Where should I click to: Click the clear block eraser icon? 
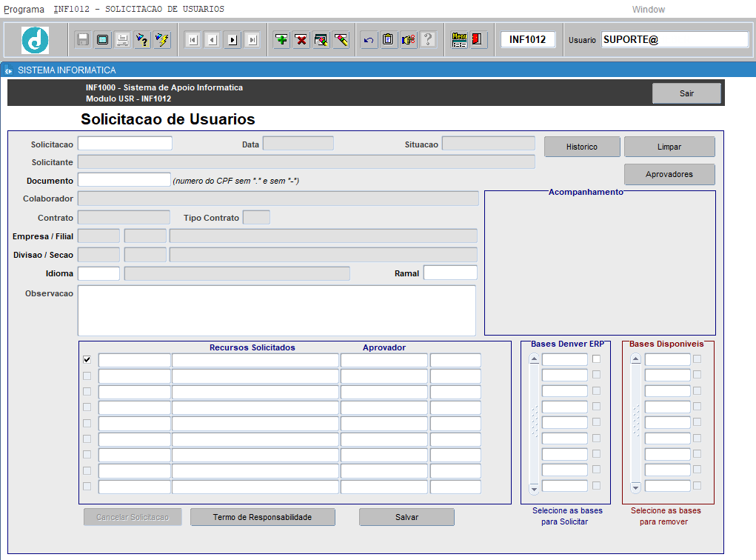tap(321, 39)
